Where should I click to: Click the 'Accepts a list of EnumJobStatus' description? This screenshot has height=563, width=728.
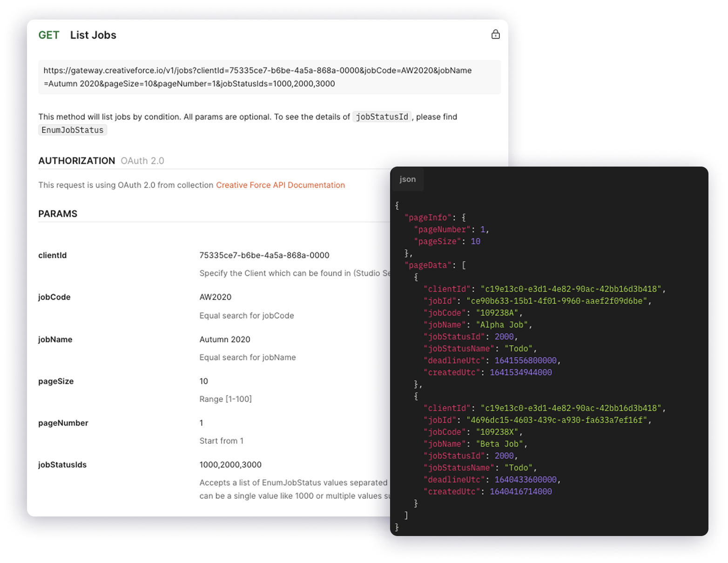click(295, 489)
